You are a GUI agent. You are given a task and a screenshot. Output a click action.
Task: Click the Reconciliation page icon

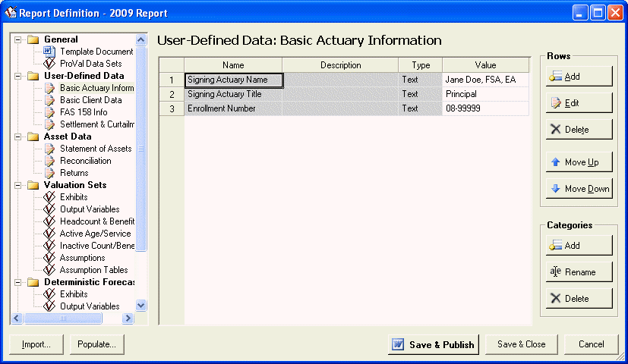pyautogui.click(x=49, y=161)
